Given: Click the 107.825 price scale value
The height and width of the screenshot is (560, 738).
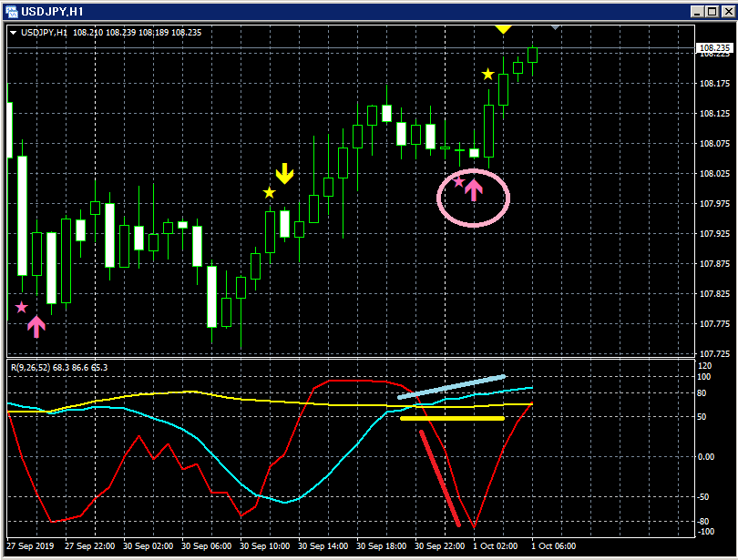Looking at the screenshot, I should (x=714, y=294).
